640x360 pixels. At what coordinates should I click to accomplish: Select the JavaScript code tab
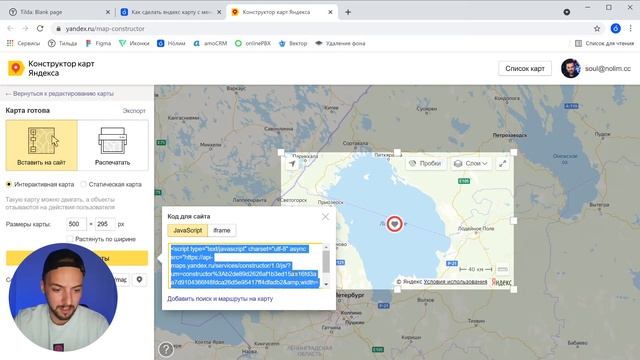point(188,231)
